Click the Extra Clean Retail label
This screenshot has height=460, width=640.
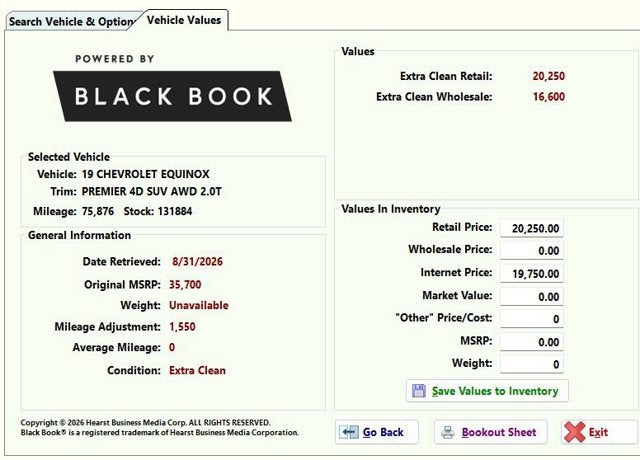(x=446, y=76)
